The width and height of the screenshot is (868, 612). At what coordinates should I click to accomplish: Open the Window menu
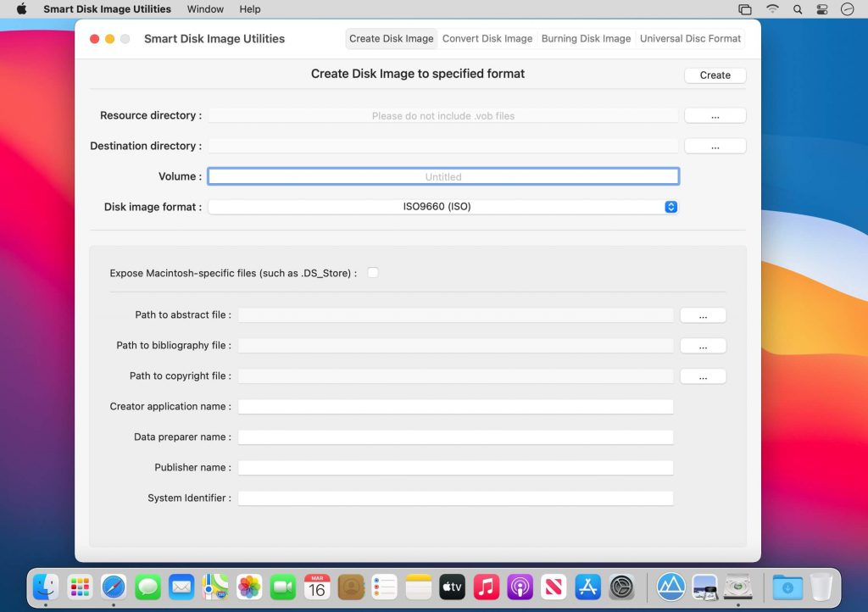[205, 9]
